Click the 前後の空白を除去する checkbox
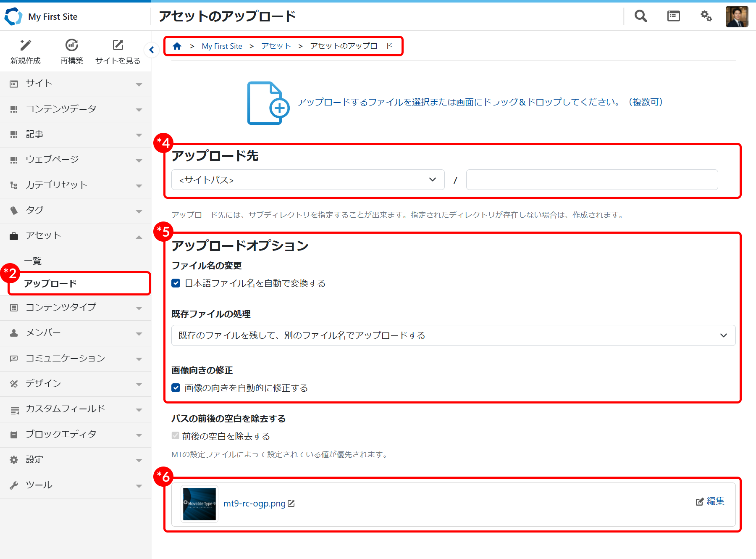This screenshot has width=756, height=559. coord(176,436)
